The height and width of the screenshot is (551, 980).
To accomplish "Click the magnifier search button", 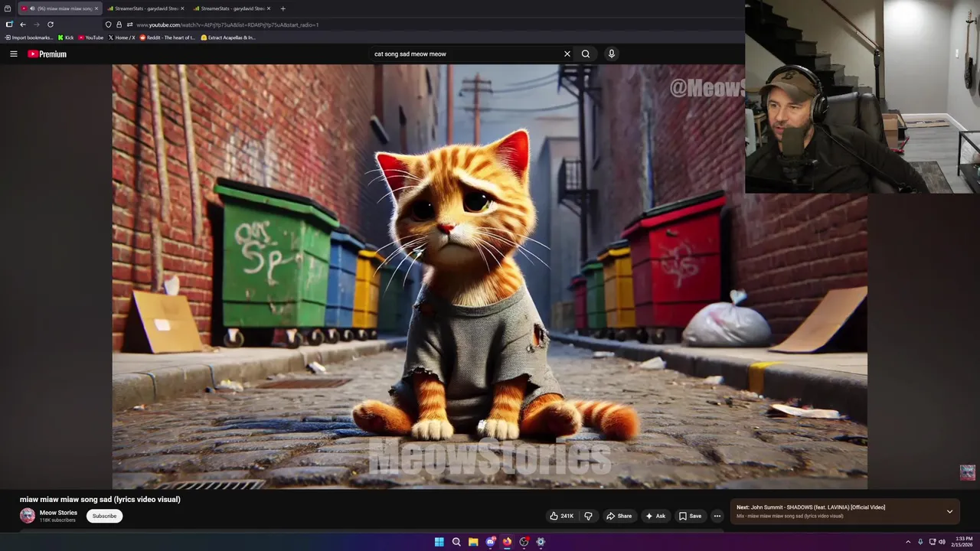I will tap(586, 54).
